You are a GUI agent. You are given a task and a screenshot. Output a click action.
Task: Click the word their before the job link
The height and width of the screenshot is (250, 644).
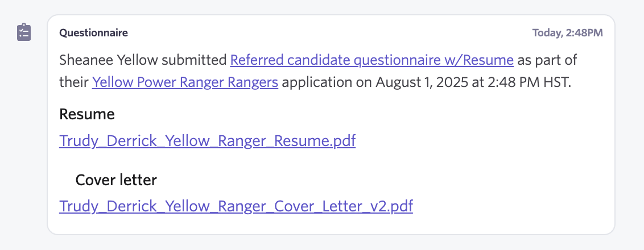click(x=73, y=82)
